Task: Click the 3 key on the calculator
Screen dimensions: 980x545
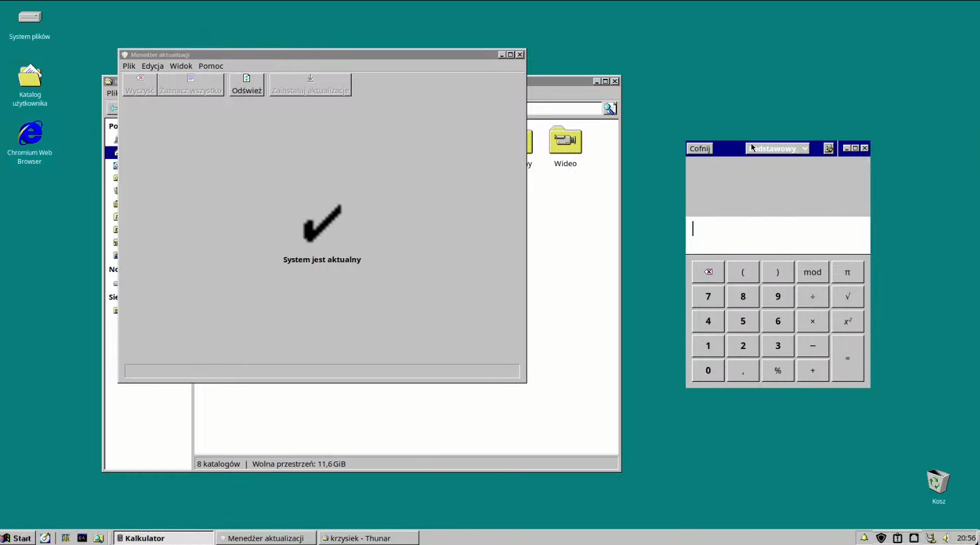Action: click(778, 345)
